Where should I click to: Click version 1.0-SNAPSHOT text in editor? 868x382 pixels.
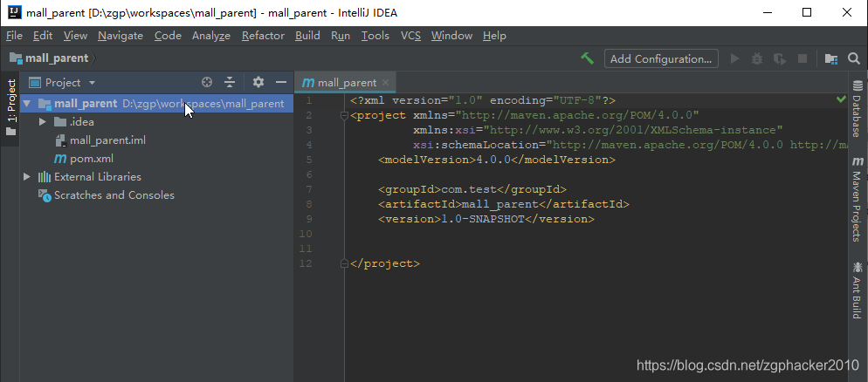point(482,219)
